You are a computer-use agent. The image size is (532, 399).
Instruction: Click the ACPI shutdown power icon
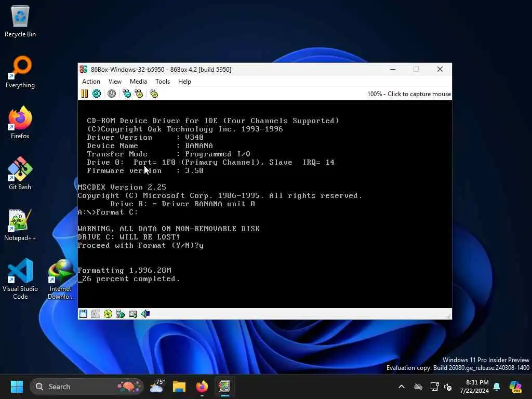(112, 94)
